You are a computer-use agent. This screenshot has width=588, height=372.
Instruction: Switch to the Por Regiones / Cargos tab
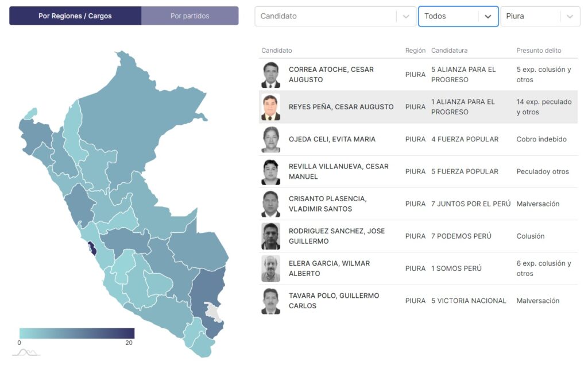(75, 16)
